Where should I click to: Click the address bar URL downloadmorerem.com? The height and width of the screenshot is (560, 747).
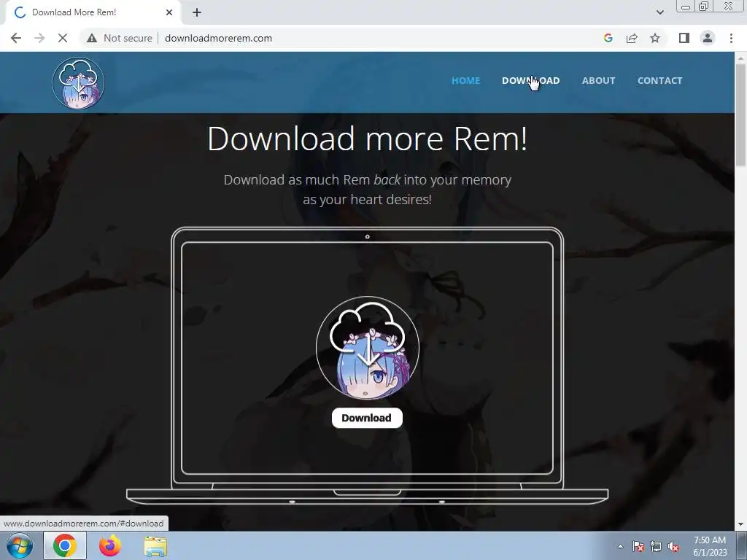point(218,38)
